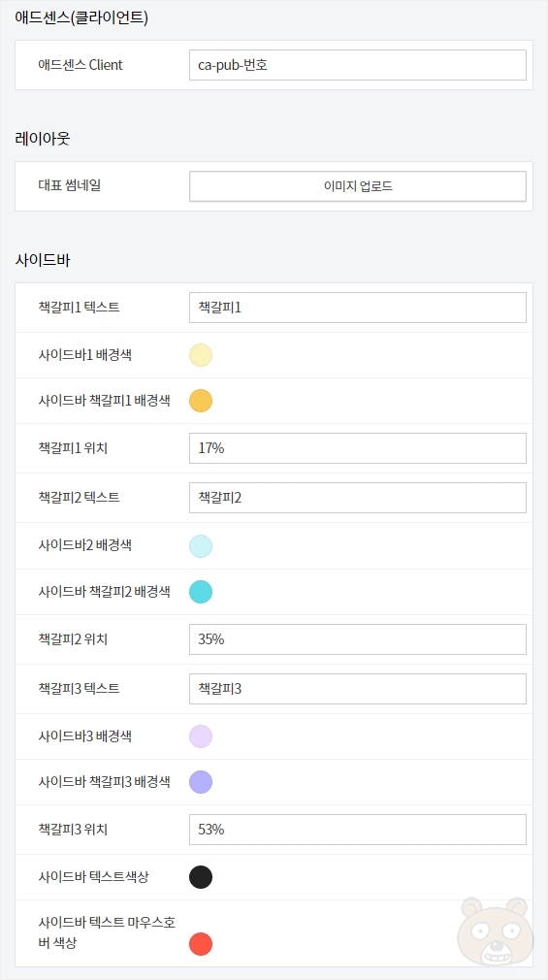Click the 책갈피2 텍스트 input field
The image size is (548, 980).
pyautogui.click(x=358, y=498)
